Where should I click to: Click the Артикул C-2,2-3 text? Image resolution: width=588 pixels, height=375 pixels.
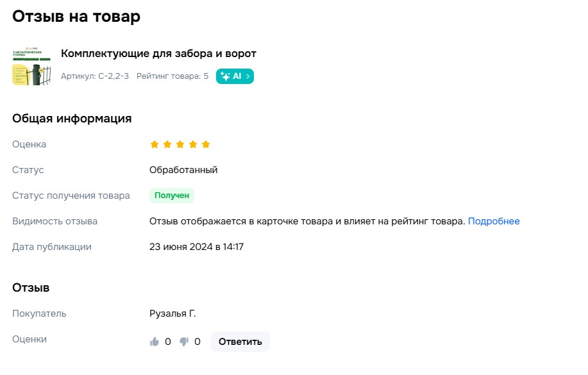tap(95, 76)
